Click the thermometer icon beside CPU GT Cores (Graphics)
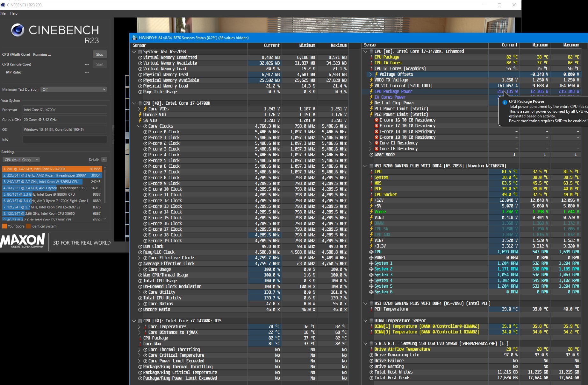 click(371, 69)
